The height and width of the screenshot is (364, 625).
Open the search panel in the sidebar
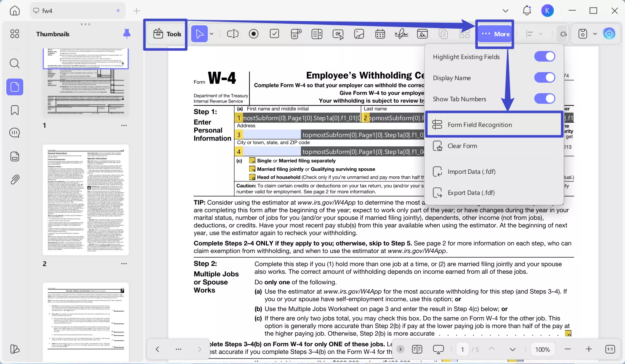pos(14,63)
